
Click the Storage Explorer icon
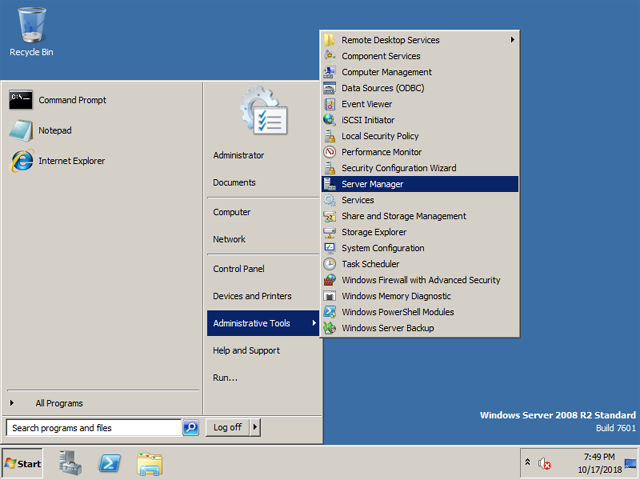[x=329, y=232]
